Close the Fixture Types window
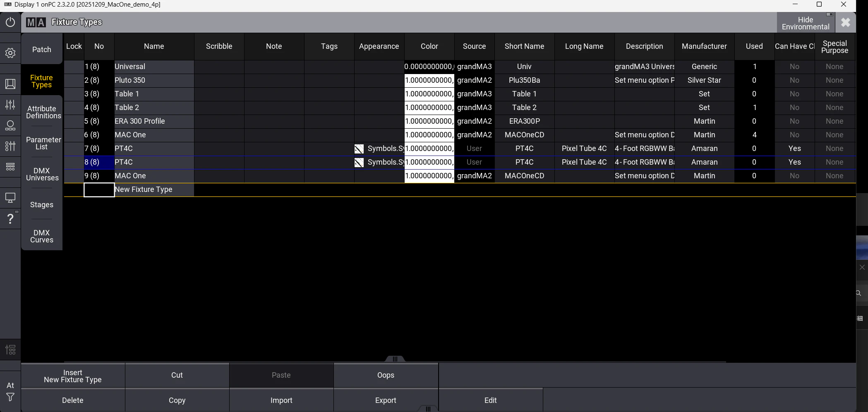Image resolution: width=868 pixels, height=412 pixels. pos(846,22)
